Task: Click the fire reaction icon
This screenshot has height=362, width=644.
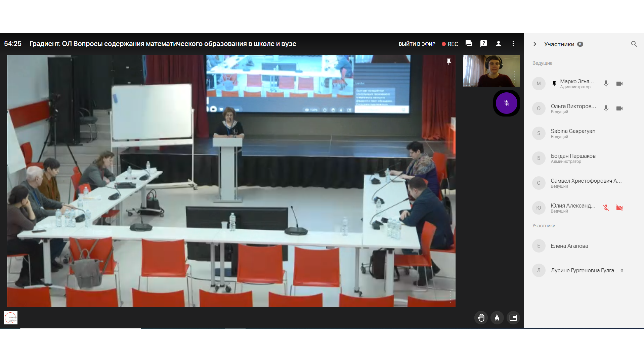Action: [x=497, y=318]
